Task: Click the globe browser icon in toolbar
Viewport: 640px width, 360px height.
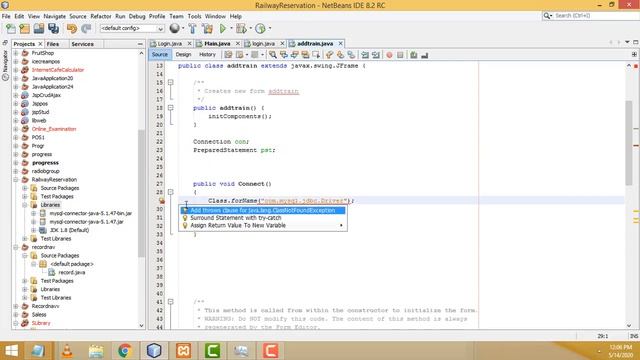Action: click(x=175, y=28)
